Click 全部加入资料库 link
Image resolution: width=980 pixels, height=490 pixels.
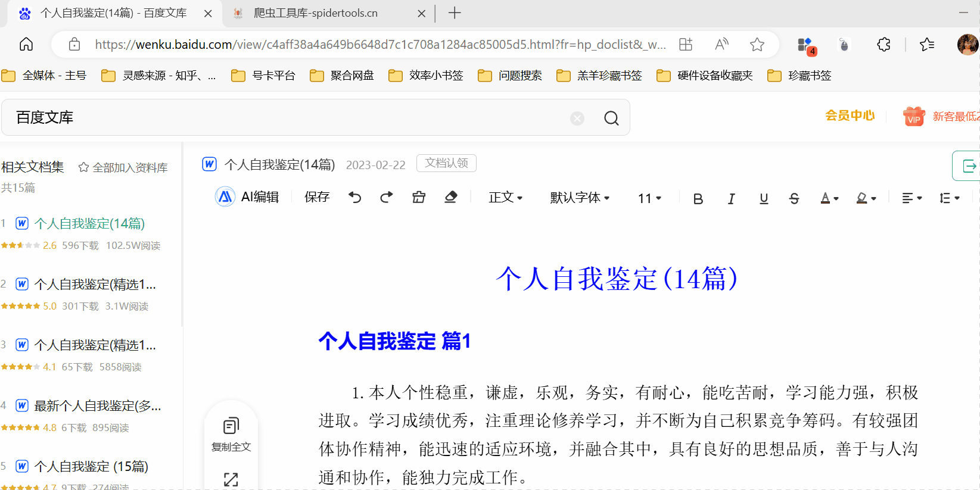click(x=123, y=168)
